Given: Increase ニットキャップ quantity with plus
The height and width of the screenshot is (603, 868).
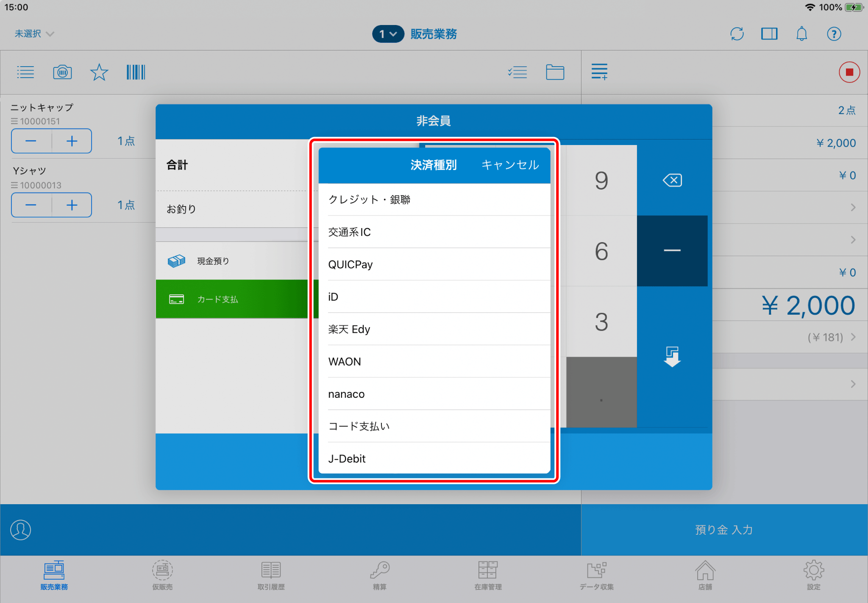Looking at the screenshot, I should (x=72, y=141).
